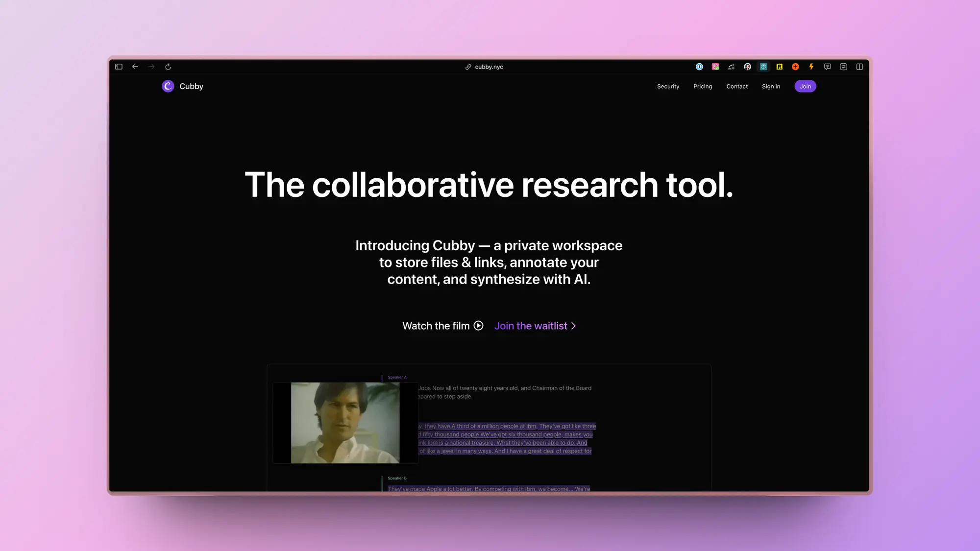The width and height of the screenshot is (980, 551).
Task: Open the pink translate extension icon
Action: 715,67
